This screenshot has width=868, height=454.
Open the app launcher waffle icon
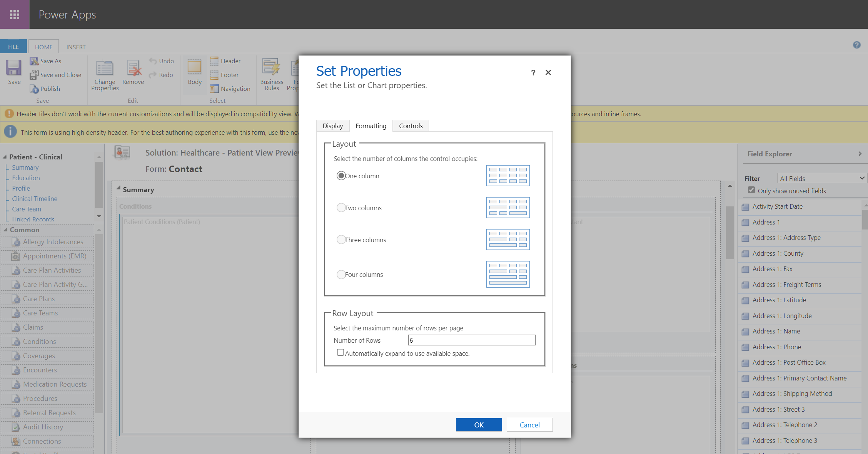click(x=15, y=15)
